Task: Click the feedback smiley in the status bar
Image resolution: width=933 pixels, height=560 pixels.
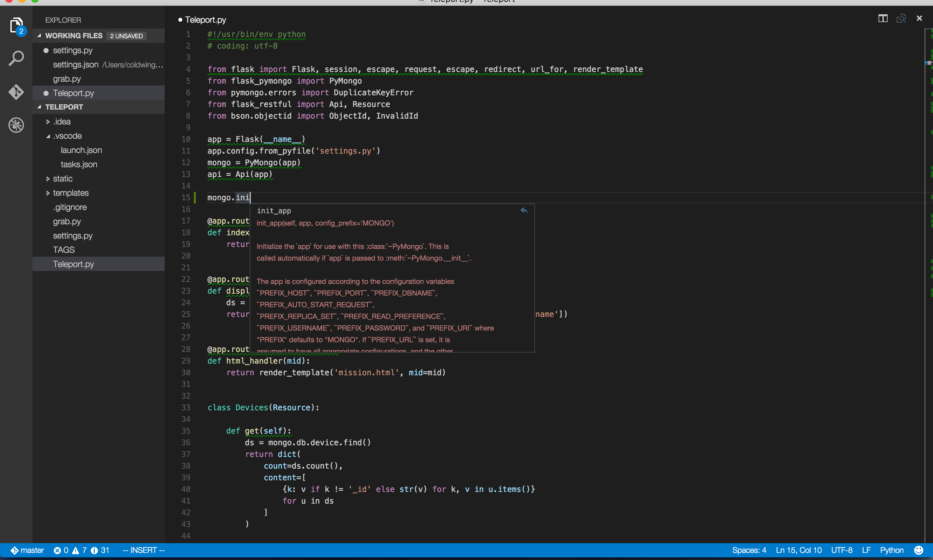Action: pyautogui.click(x=919, y=550)
